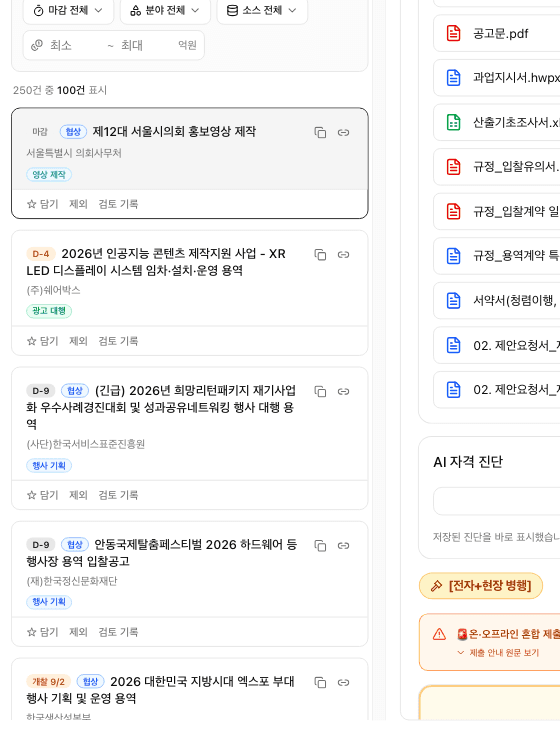Open the 마감 전체 deadline filter dropdown

(x=68, y=10)
